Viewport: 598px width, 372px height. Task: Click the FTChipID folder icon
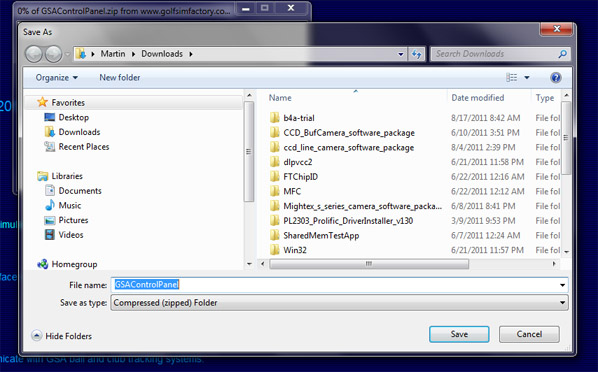tap(274, 176)
